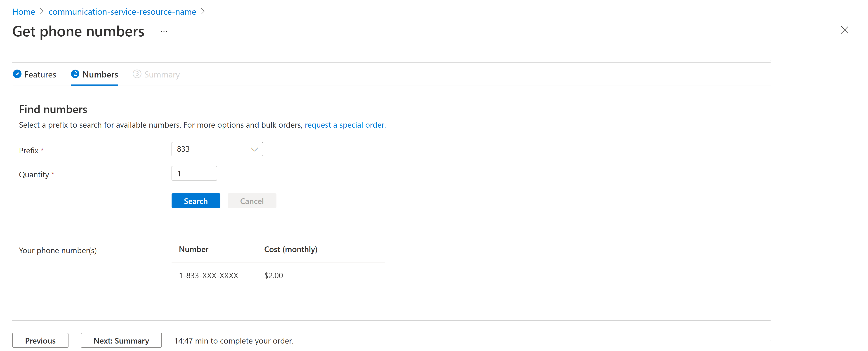Edit the Quantity input field
The image size is (868, 351).
click(x=194, y=173)
